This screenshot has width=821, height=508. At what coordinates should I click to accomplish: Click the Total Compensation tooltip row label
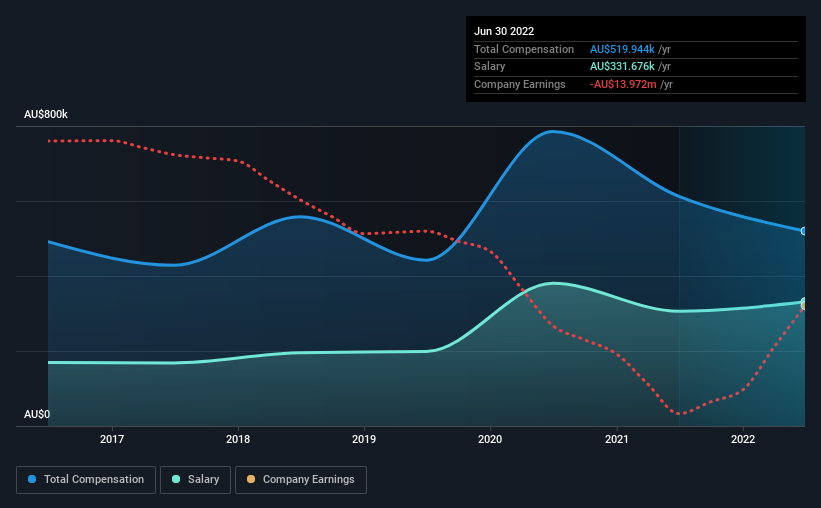[x=524, y=49]
